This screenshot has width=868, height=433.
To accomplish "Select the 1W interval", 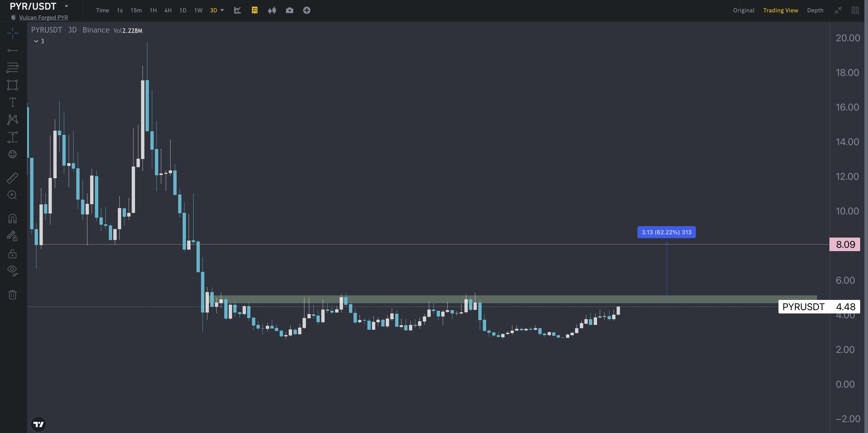I will [x=199, y=11].
